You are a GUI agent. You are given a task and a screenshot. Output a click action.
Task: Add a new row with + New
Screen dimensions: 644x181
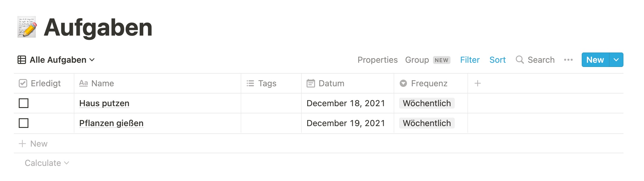(x=33, y=144)
